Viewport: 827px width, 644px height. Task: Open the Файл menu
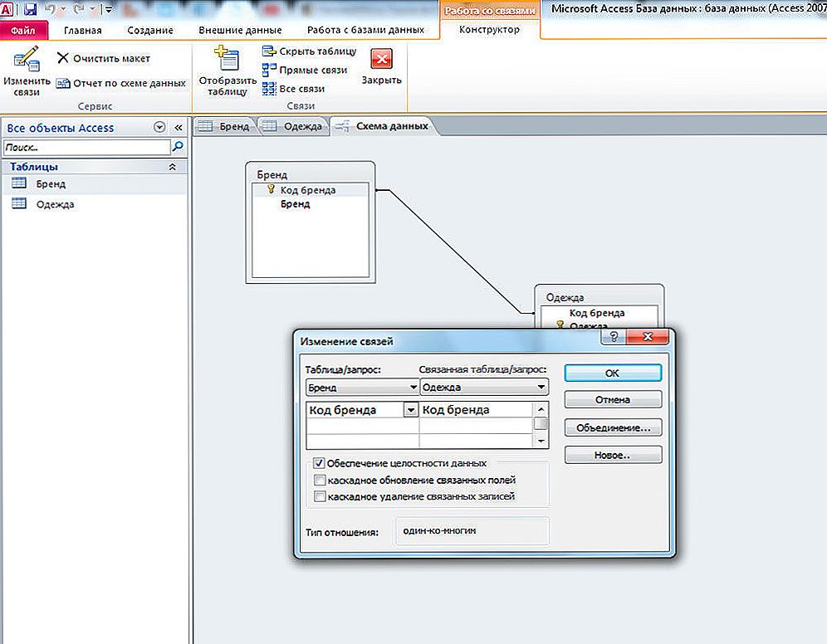(x=23, y=31)
